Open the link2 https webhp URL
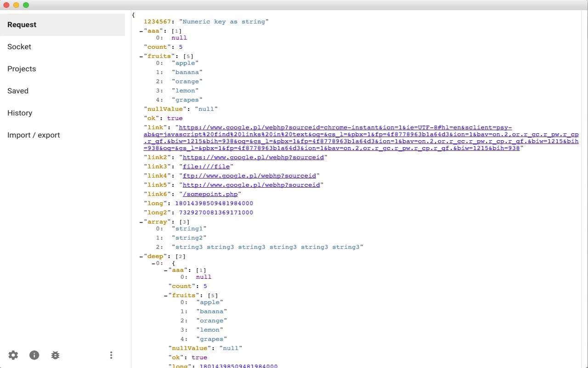 253,157
